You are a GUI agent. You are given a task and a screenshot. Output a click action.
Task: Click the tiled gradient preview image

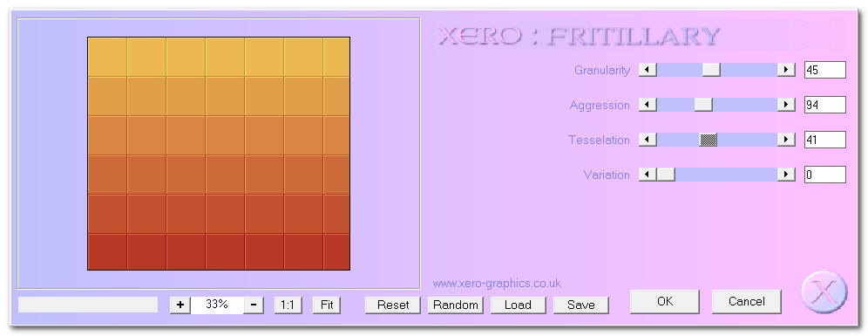219,154
